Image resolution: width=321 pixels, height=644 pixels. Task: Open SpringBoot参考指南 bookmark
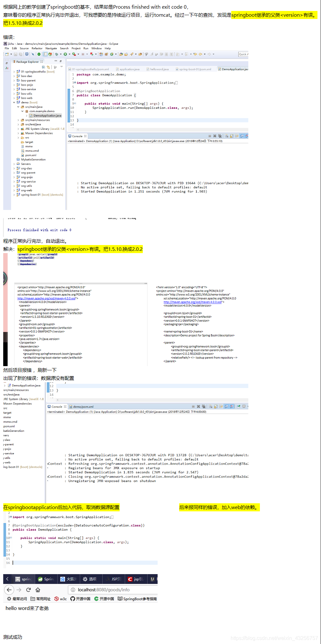point(137,599)
